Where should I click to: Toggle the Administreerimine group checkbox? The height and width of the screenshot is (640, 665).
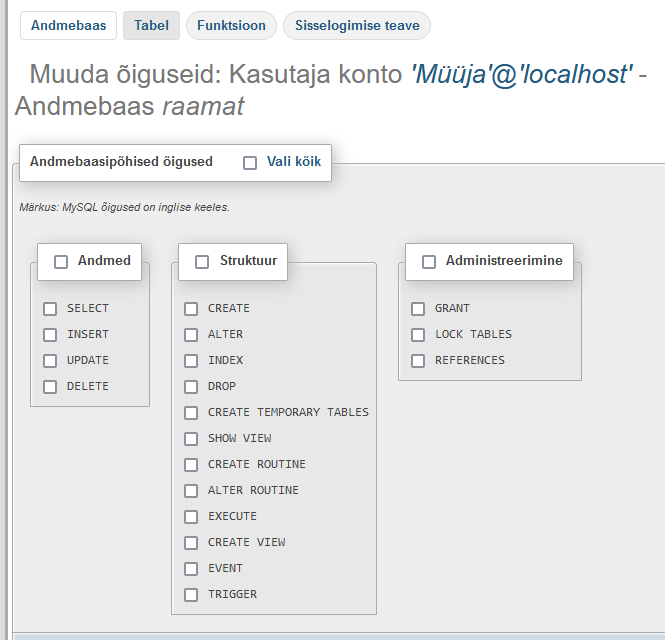tap(429, 262)
